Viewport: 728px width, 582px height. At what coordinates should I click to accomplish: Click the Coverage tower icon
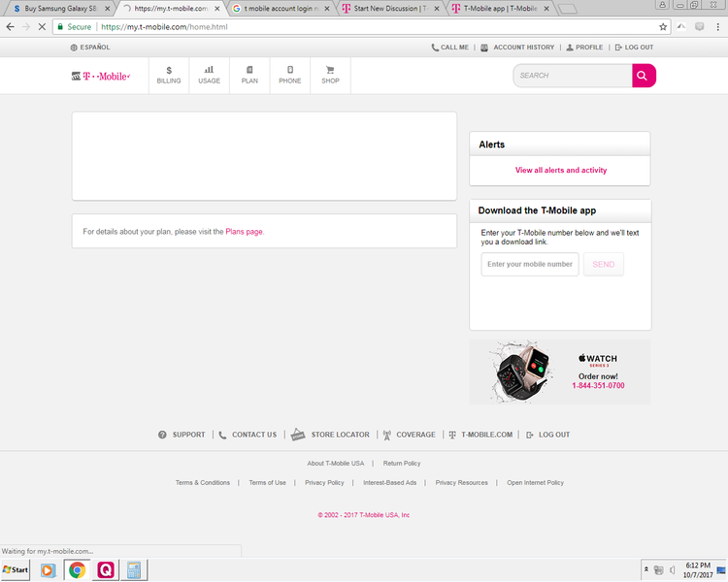click(x=386, y=435)
